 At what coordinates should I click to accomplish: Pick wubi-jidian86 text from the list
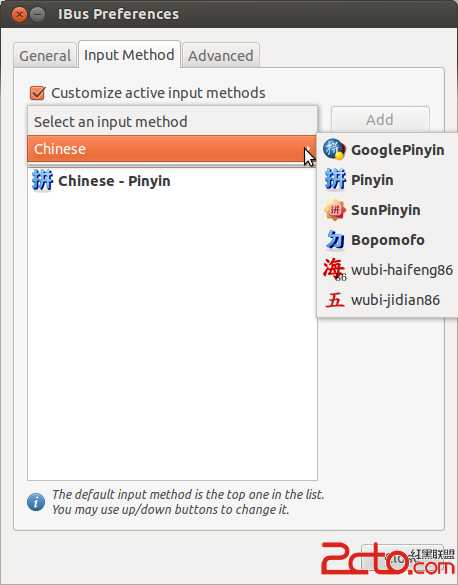[395, 300]
